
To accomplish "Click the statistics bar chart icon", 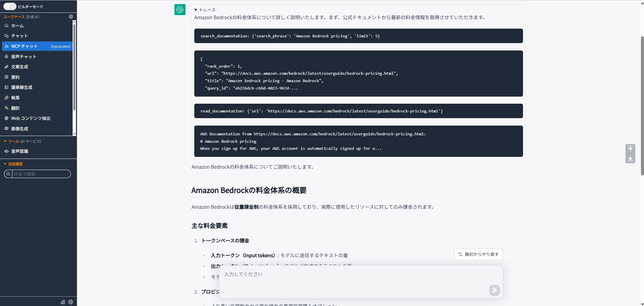I will pyautogui.click(x=63, y=302).
